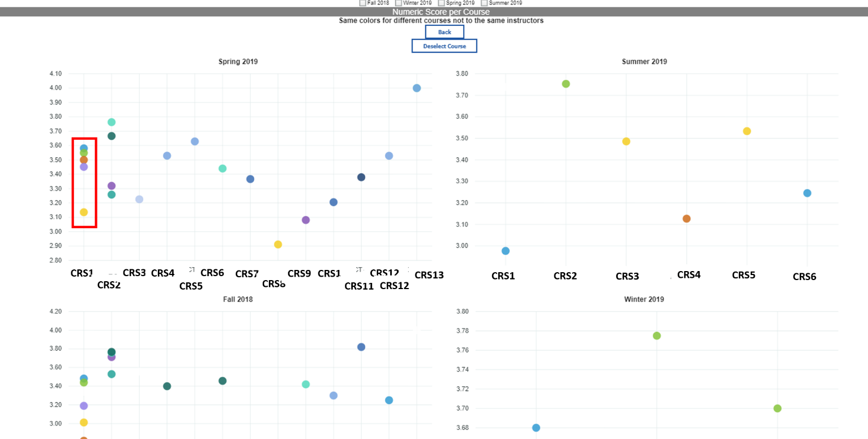Click the Fall 2018 chart title
The image size is (868, 439).
[238, 299]
